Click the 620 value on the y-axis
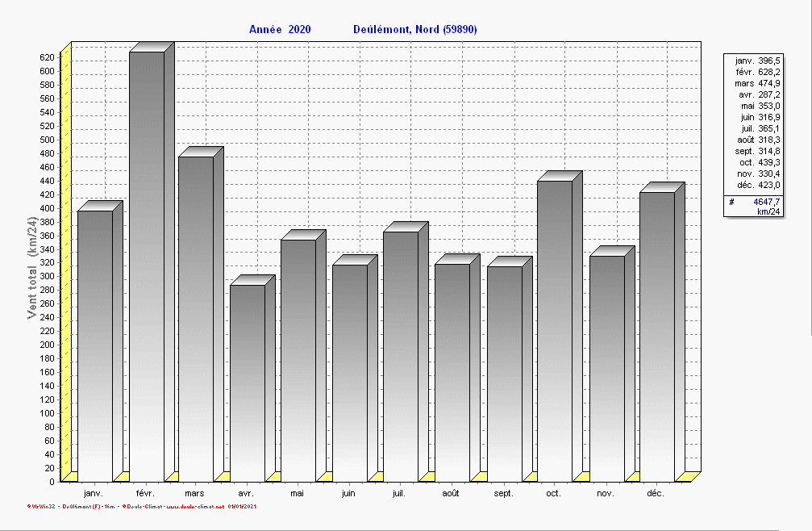812x531 pixels. [47, 57]
